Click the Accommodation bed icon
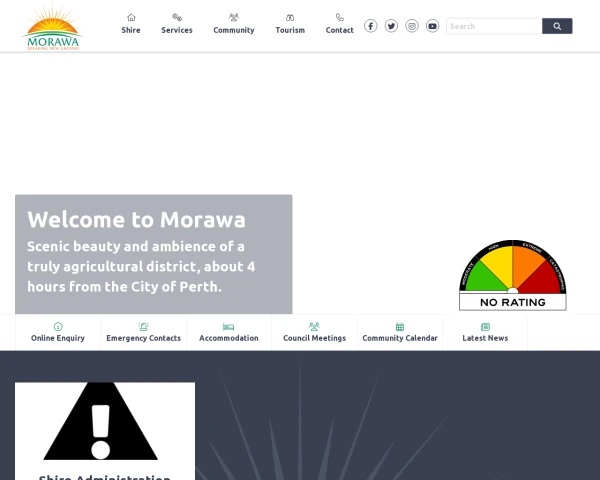This screenshot has width=600, height=480. 229,327
